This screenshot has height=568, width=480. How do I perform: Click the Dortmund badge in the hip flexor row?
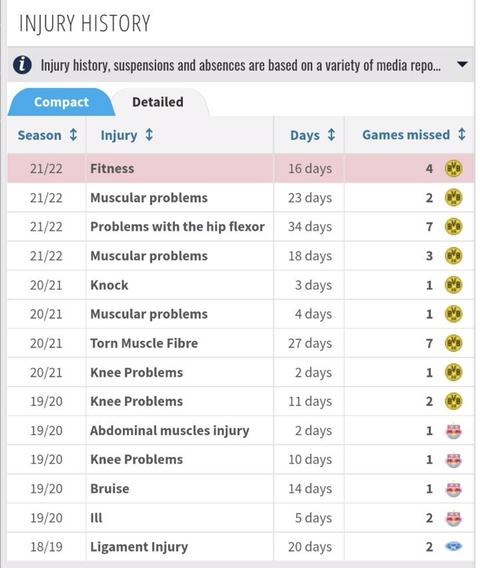pos(453,227)
